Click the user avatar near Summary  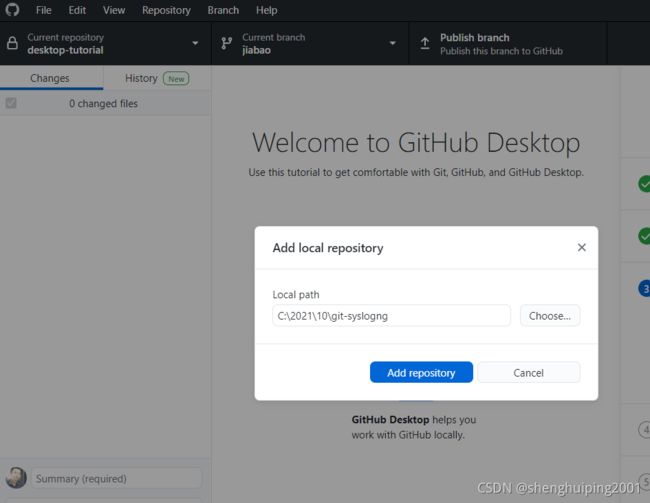[16, 478]
